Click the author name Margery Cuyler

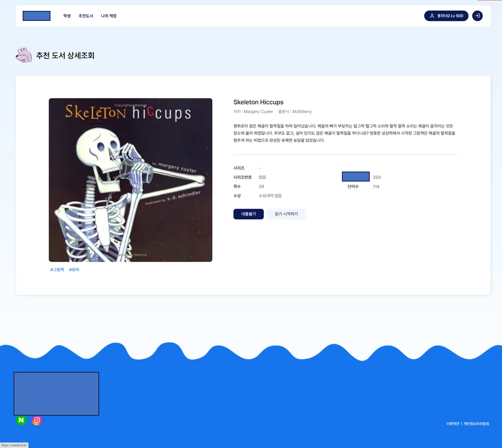coord(258,112)
